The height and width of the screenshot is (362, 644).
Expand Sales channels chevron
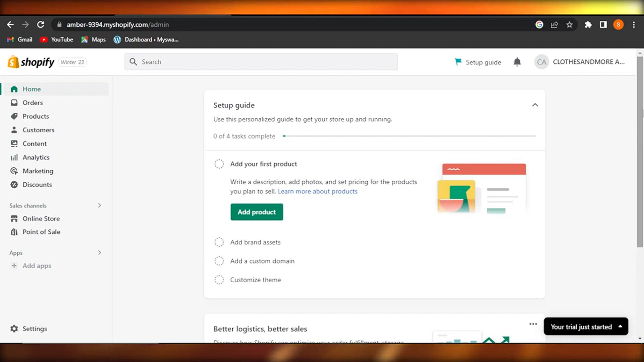(x=99, y=205)
